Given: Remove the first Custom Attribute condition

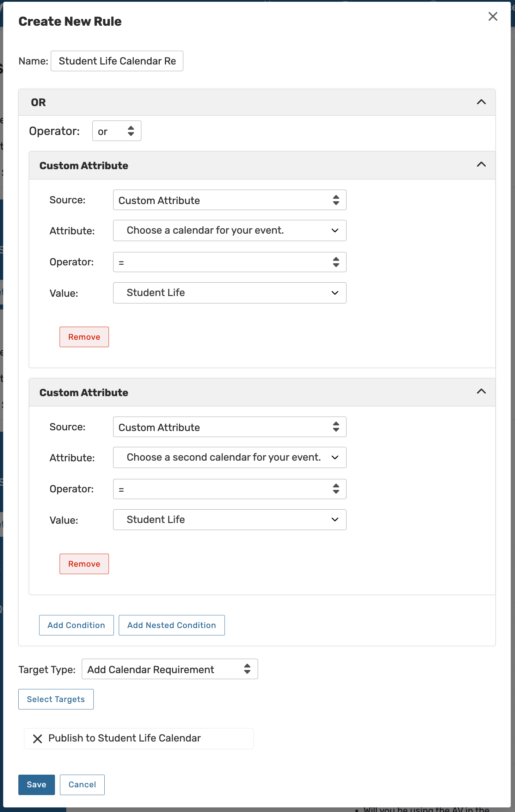Looking at the screenshot, I should 84,337.
